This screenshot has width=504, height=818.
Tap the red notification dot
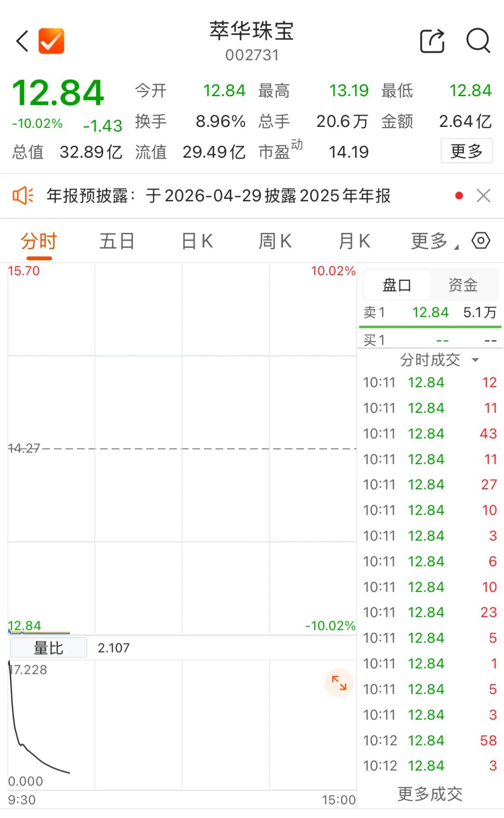tap(459, 196)
